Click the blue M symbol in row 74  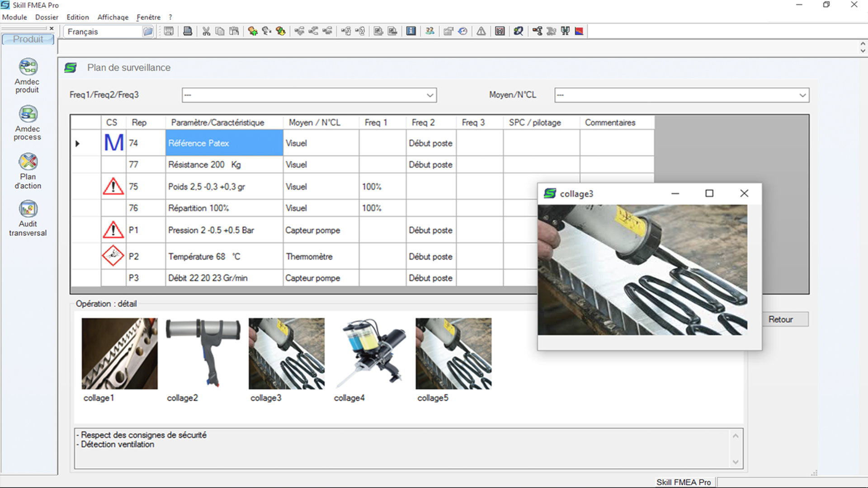tap(113, 143)
